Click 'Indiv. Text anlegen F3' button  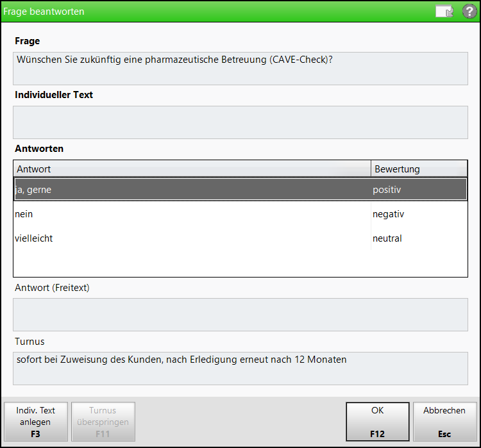(x=36, y=422)
